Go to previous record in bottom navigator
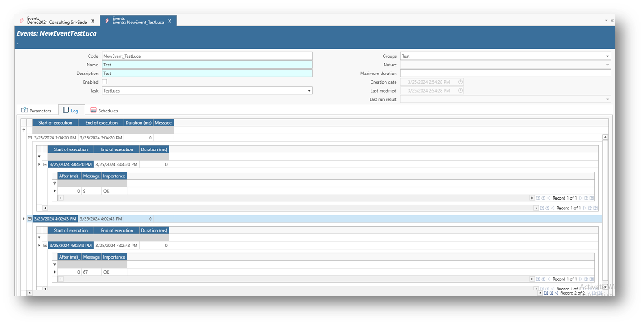The height and width of the screenshot is (325, 644). pyautogui.click(x=556, y=293)
